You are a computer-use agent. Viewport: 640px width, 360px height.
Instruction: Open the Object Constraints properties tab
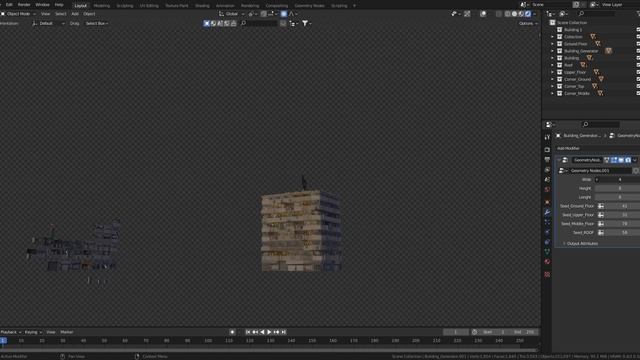coord(547,242)
